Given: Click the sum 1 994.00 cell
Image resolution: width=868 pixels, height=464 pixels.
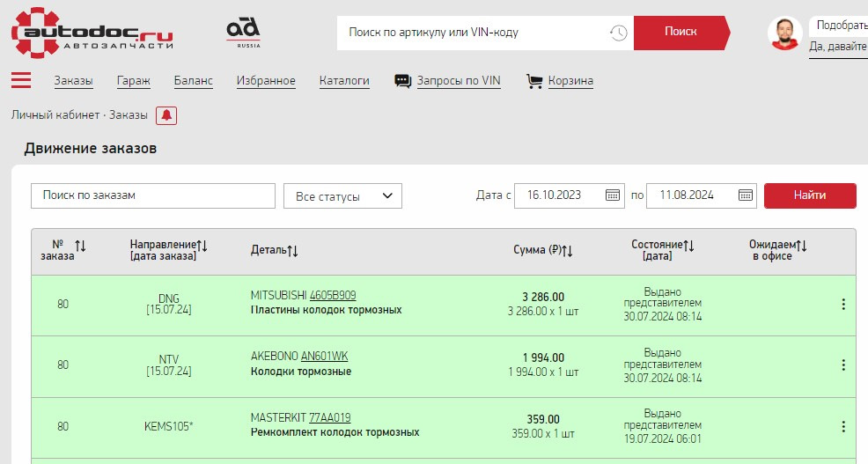Looking at the screenshot, I should pyautogui.click(x=543, y=365).
